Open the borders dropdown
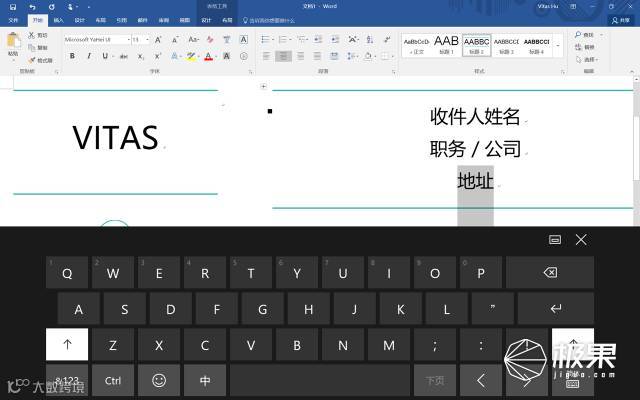The image size is (640, 400). [393, 56]
